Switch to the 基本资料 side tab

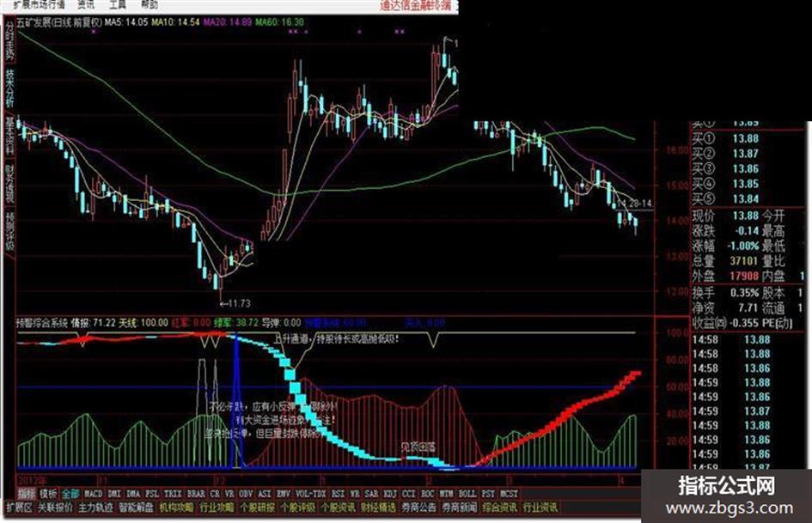[9, 136]
